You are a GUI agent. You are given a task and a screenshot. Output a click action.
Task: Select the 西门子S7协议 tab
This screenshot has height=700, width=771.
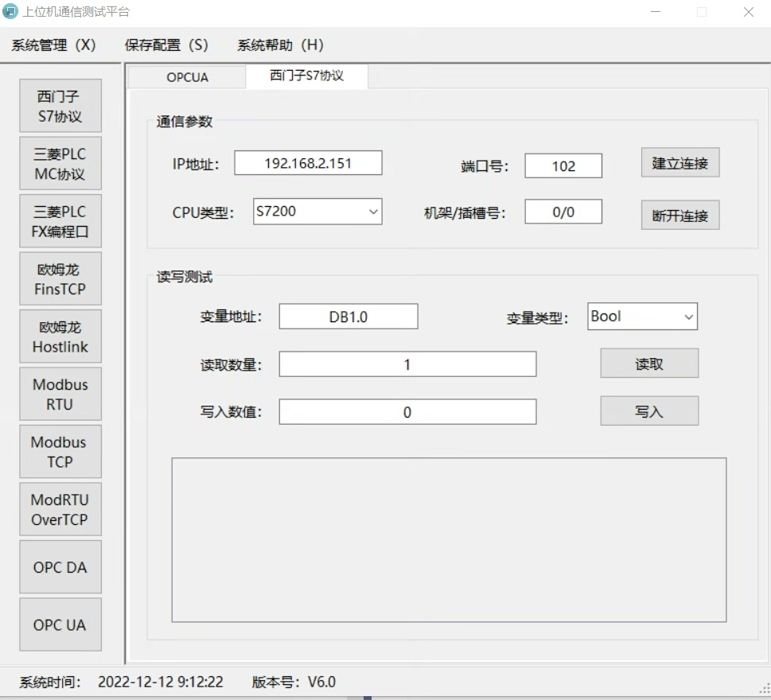tap(306, 76)
